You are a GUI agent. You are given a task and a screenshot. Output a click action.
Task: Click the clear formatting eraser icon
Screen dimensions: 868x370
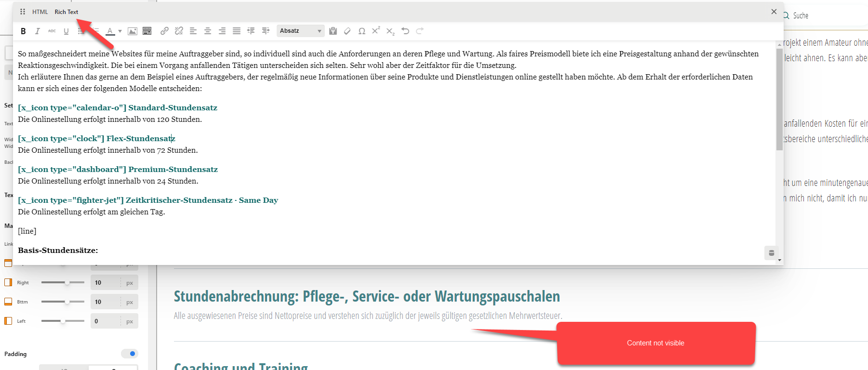click(x=347, y=31)
